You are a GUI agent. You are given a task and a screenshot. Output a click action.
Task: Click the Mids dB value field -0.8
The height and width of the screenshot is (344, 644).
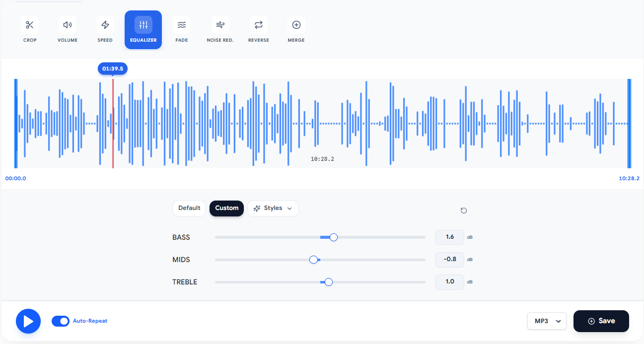tap(450, 260)
